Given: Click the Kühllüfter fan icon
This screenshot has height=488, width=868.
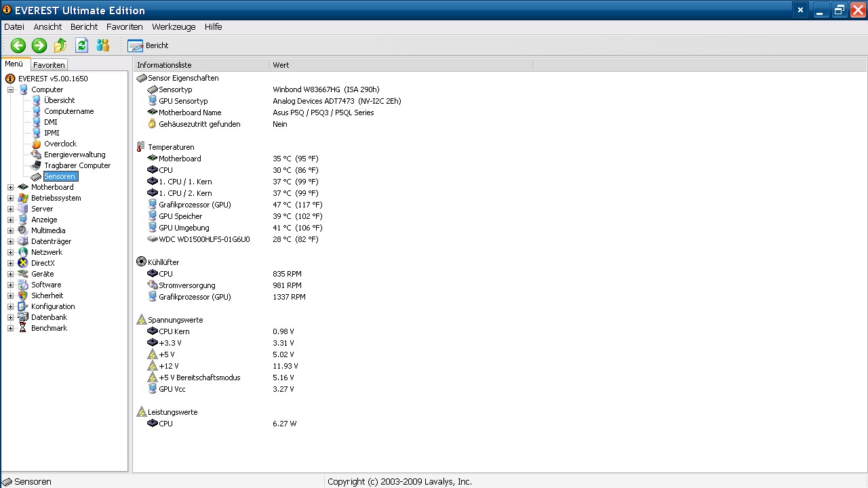Looking at the screenshot, I should [x=141, y=262].
